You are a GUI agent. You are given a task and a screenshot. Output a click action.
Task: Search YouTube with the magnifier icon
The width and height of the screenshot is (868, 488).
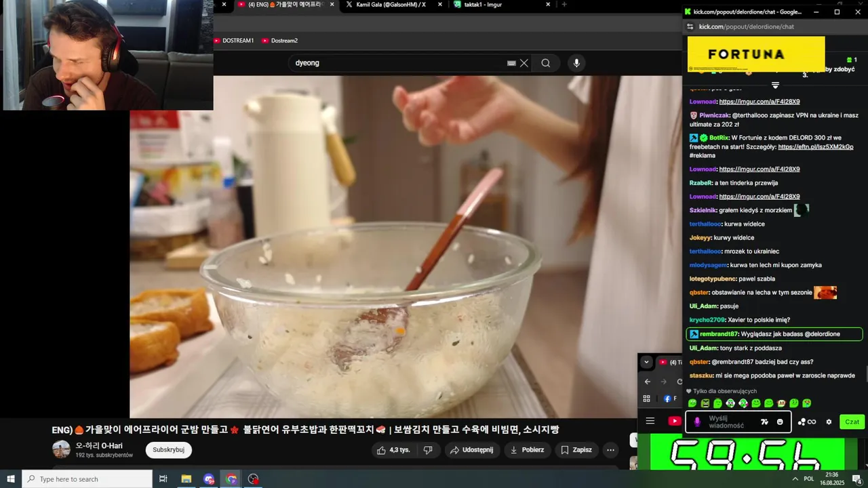pos(546,63)
